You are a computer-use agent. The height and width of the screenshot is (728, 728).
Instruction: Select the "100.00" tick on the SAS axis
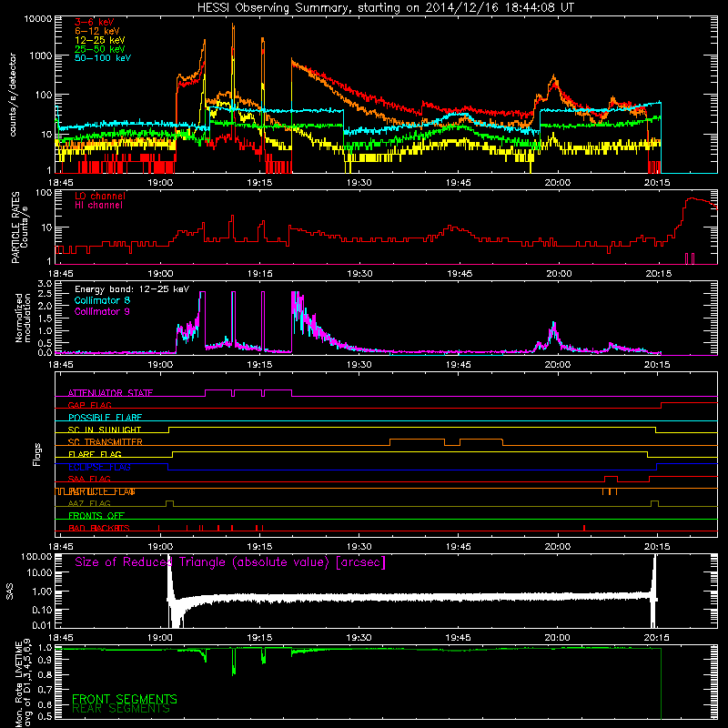coord(36,557)
